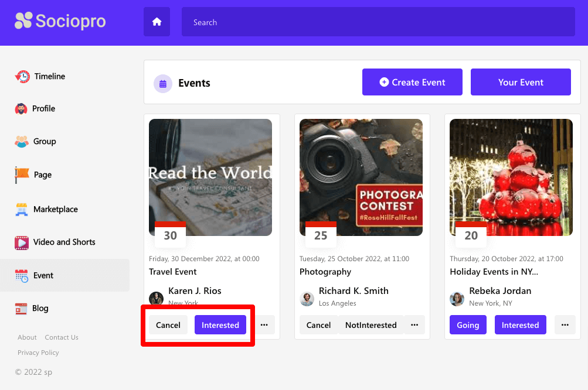The image size is (588, 390).
Task: Toggle Going on Holiday Events card
Action: (468, 325)
